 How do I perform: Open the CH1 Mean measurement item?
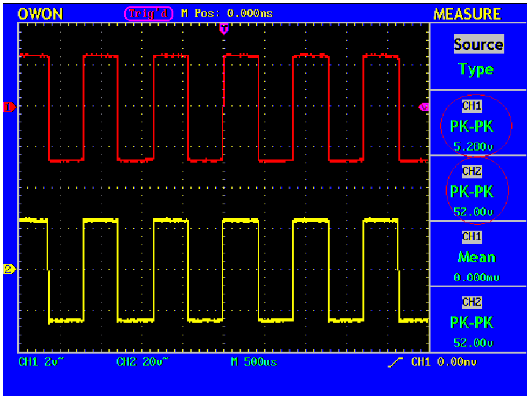478,254
